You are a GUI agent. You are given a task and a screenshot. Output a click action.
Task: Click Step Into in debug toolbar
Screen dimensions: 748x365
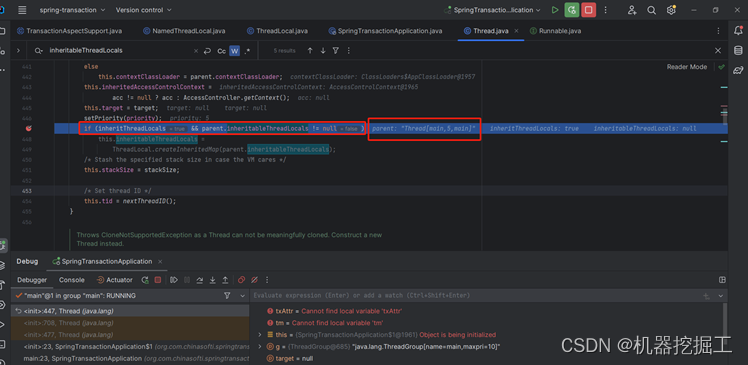pos(213,280)
